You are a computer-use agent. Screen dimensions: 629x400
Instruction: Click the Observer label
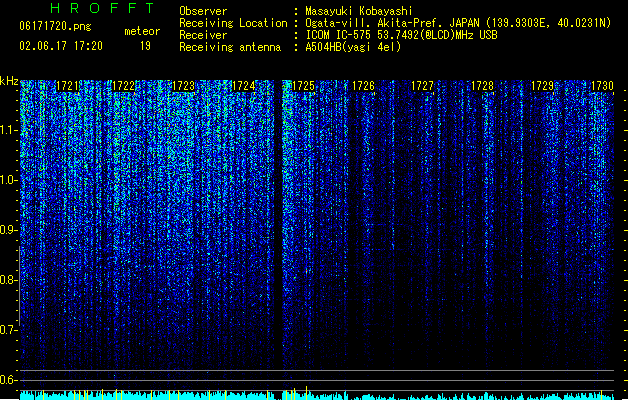[203, 11]
